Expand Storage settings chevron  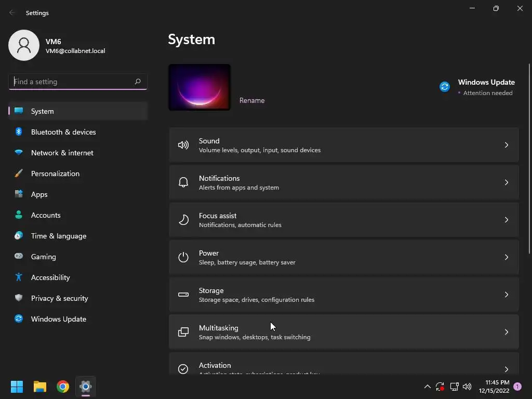pyautogui.click(x=506, y=295)
